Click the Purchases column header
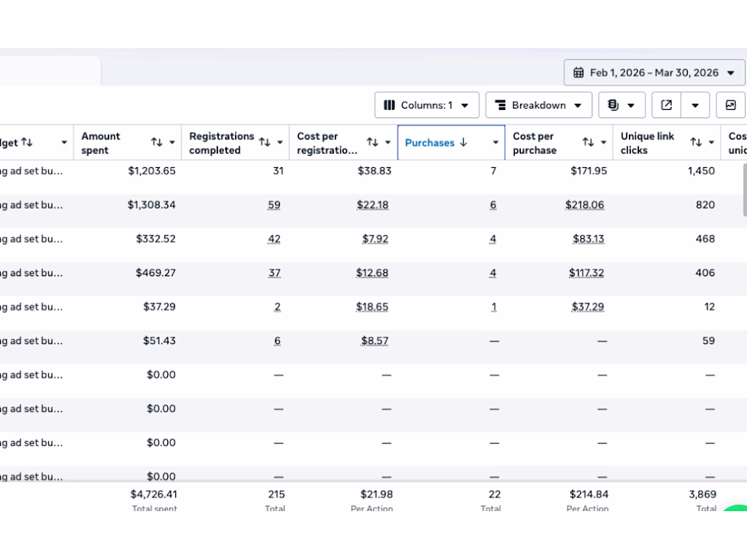Screen dimensions: 747x560 [430, 143]
